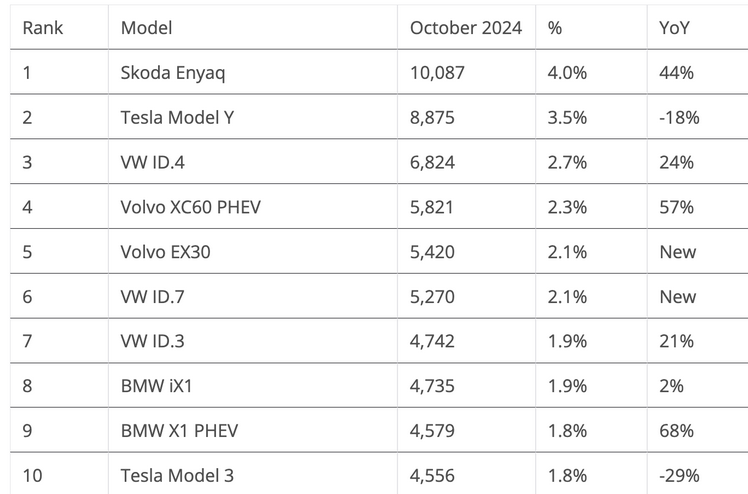Click the 68% YoY value
Image resolution: width=748 pixels, height=494 pixels.
click(x=676, y=431)
